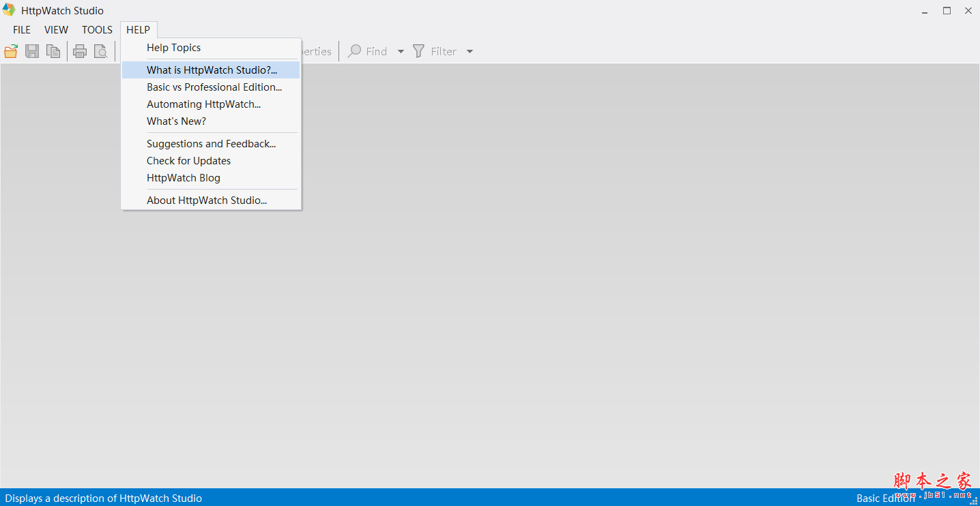Open Print Preview from toolbar icon
This screenshot has width=980, height=506.
[100, 51]
